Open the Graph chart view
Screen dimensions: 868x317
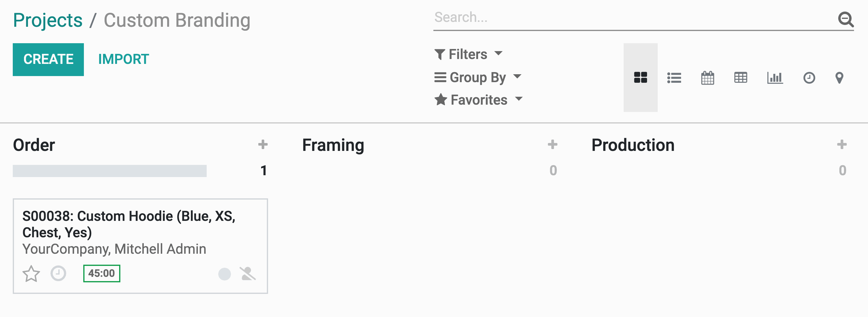click(x=775, y=78)
